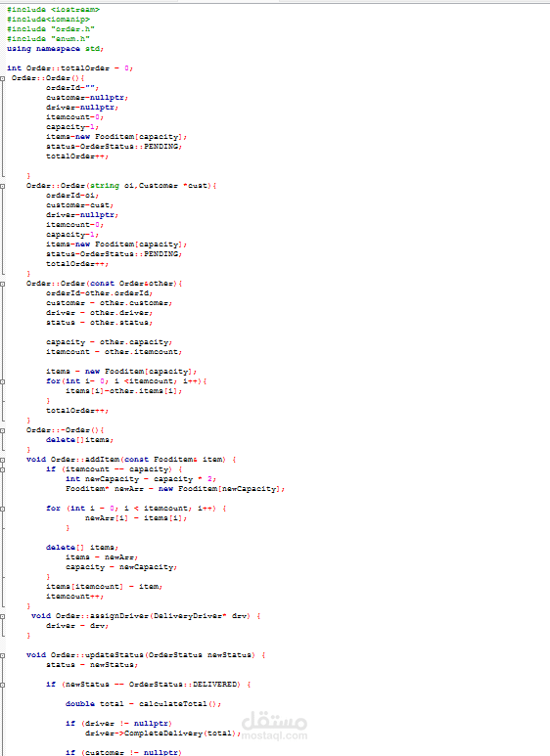
Task: Click the customer=nullptr; line
Action: click(x=87, y=98)
